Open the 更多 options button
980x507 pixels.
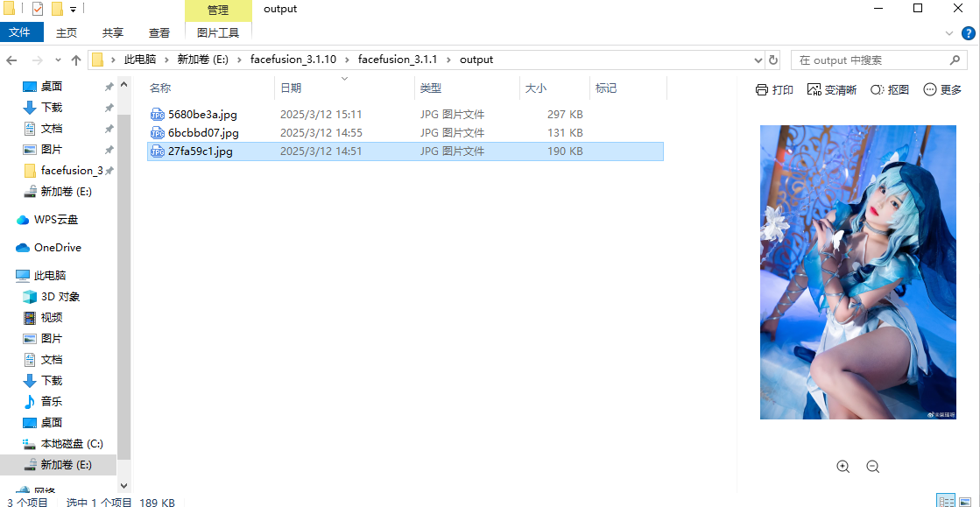[942, 90]
